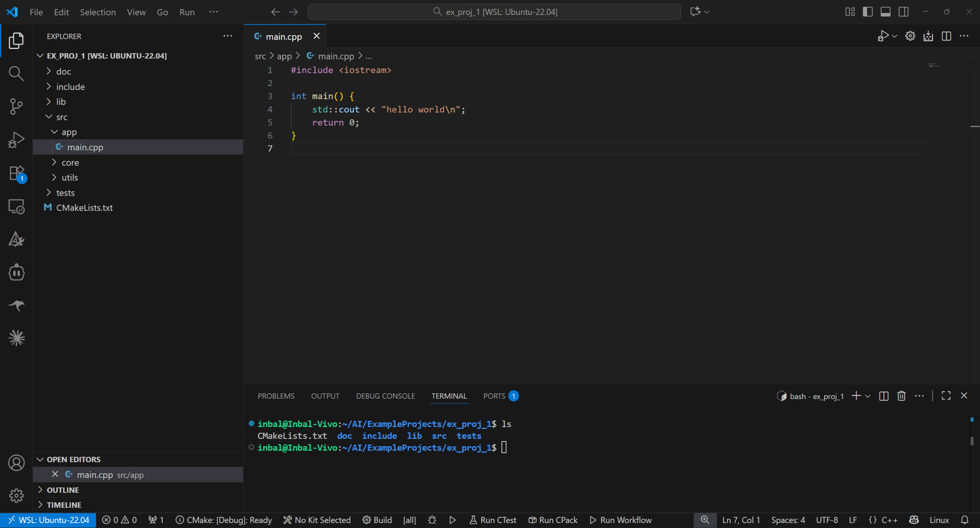
Task: Maximize the terminal panel size
Action: [946, 396]
